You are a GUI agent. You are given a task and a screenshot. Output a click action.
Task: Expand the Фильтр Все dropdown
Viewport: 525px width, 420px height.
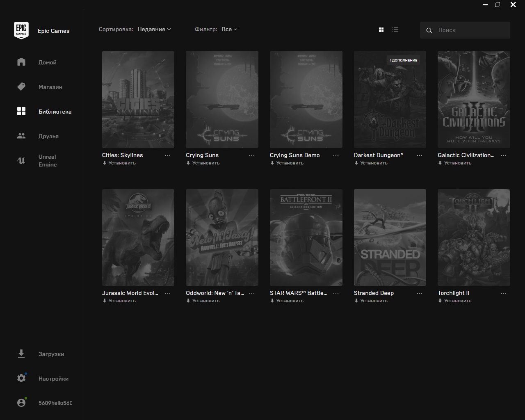pyautogui.click(x=229, y=30)
